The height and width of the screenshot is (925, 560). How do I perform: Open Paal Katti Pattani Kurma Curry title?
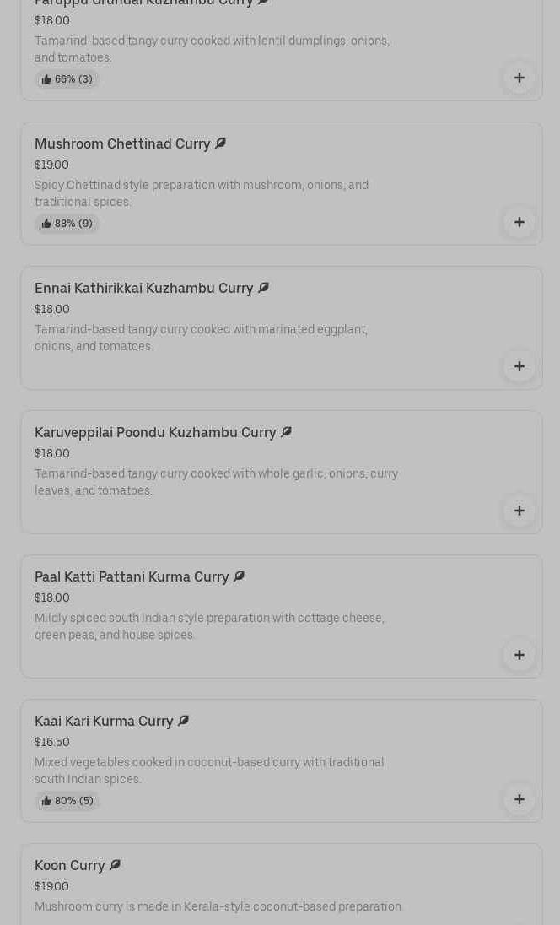point(132,577)
